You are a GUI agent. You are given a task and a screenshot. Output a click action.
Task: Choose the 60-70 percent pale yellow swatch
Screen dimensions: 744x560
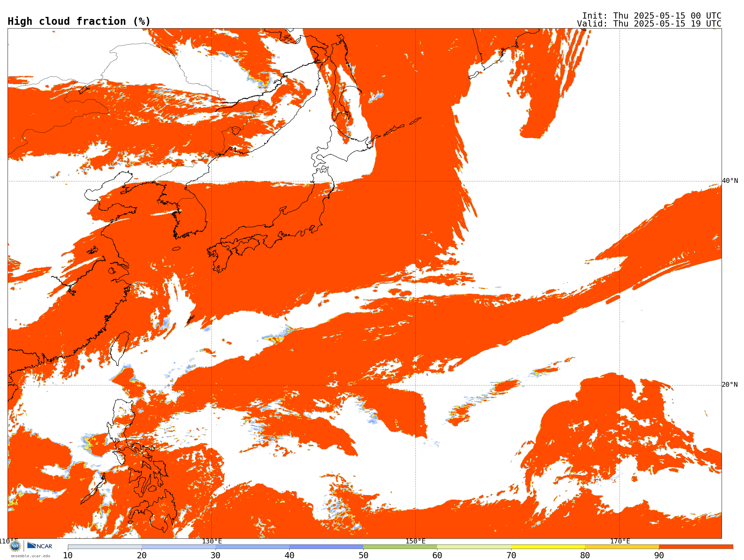[x=474, y=547]
